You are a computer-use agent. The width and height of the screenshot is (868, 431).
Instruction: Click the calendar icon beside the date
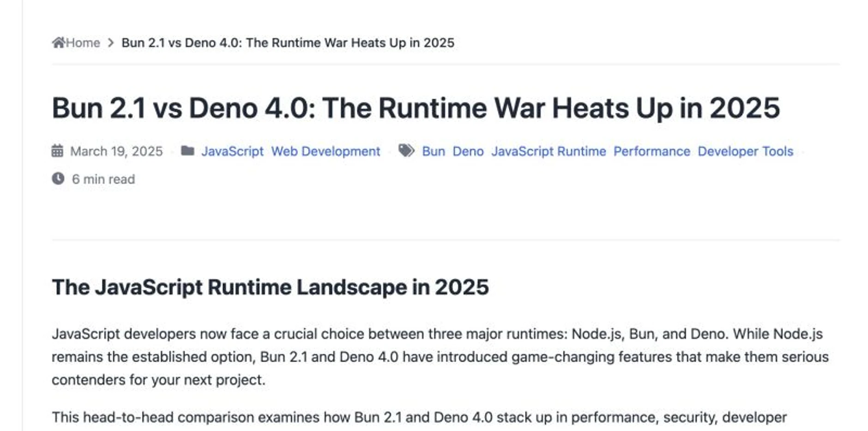(x=57, y=151)
